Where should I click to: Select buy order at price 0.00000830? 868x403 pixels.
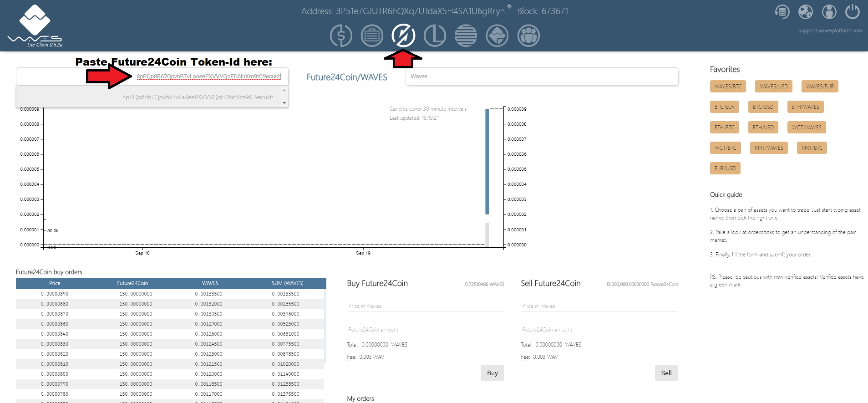(170, 344)
